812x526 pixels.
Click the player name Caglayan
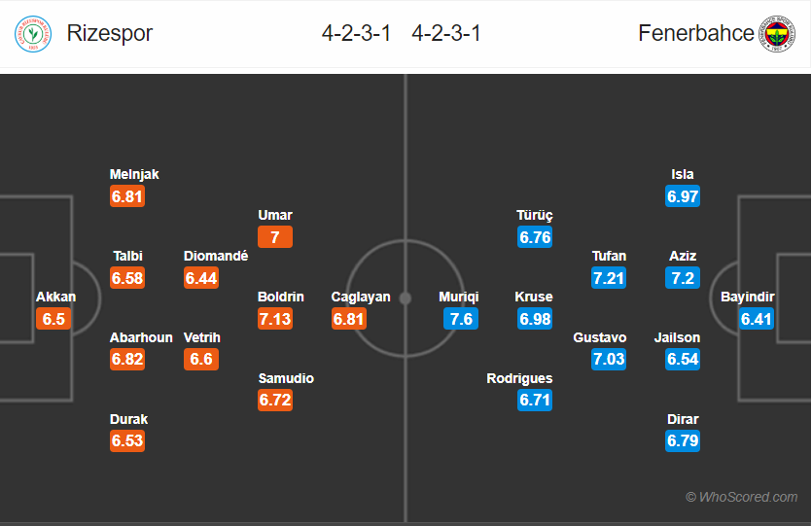click(x=361, y=297)
